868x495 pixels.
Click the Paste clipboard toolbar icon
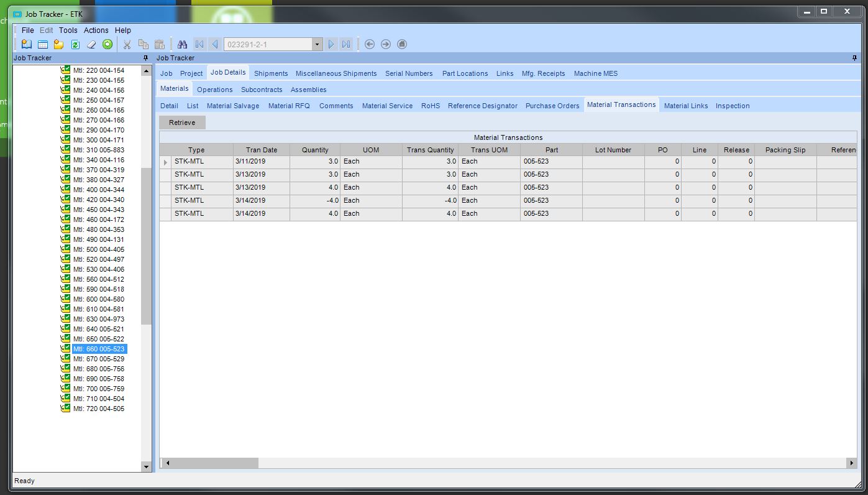(160, 44)
